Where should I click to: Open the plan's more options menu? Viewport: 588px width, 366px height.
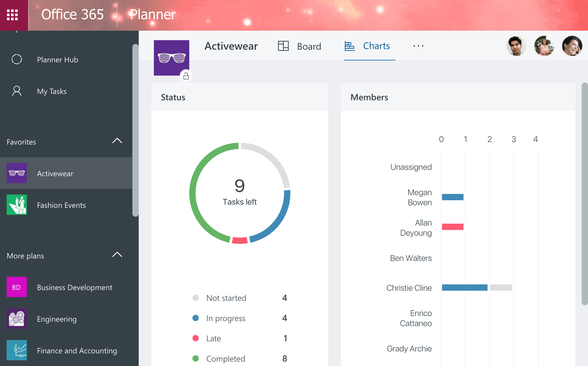(x=418, y=46)
